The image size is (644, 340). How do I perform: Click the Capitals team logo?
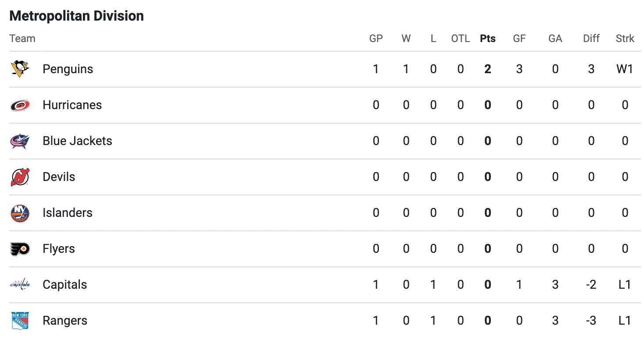pyautogui.click(x=20, y=285)
